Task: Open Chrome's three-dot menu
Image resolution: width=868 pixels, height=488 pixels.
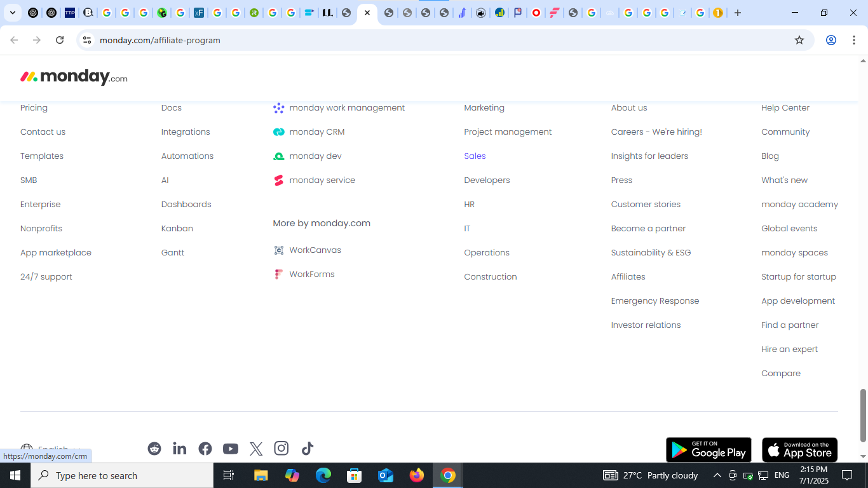Action: click(x=854, y=40)
